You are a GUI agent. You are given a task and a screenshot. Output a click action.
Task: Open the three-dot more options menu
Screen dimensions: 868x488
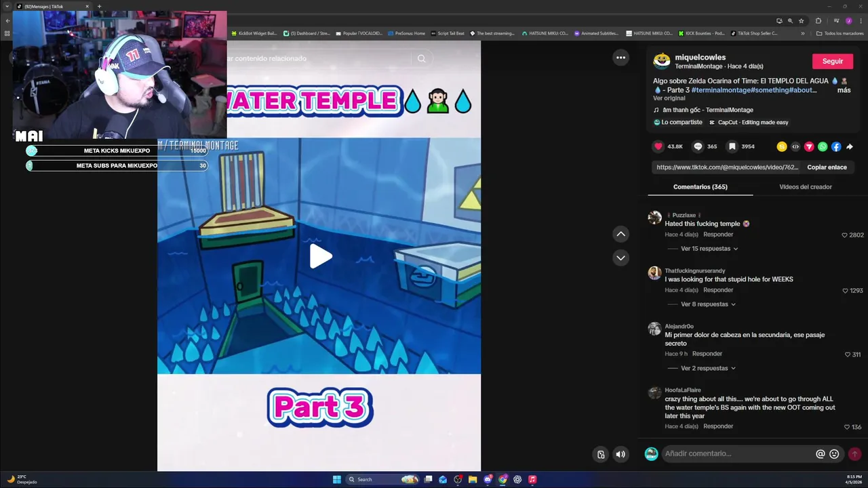coord(620,58)
